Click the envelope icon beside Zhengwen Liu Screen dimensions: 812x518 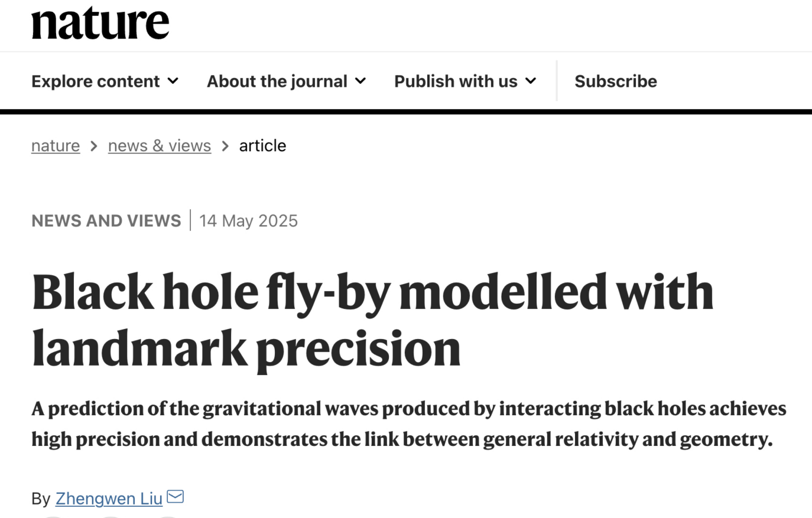(x=175, y=497)
